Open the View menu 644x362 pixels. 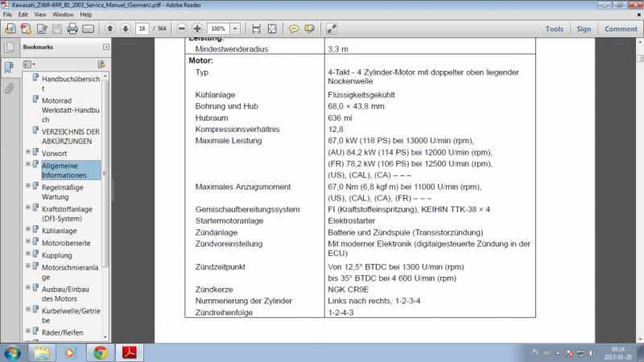[40, 14]
